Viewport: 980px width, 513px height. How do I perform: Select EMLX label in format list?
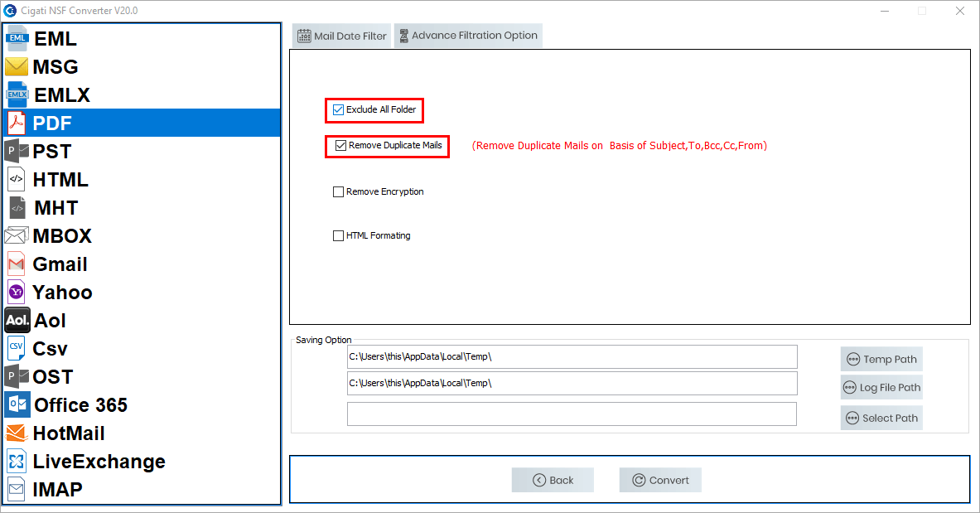click(62, 95)
